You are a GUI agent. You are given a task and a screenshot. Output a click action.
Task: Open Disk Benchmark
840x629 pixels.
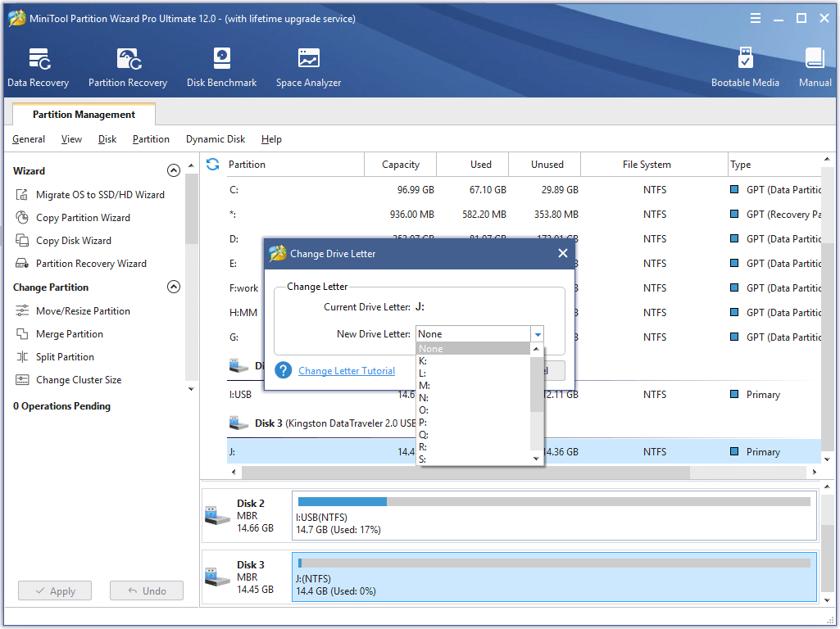click(222, 67)
